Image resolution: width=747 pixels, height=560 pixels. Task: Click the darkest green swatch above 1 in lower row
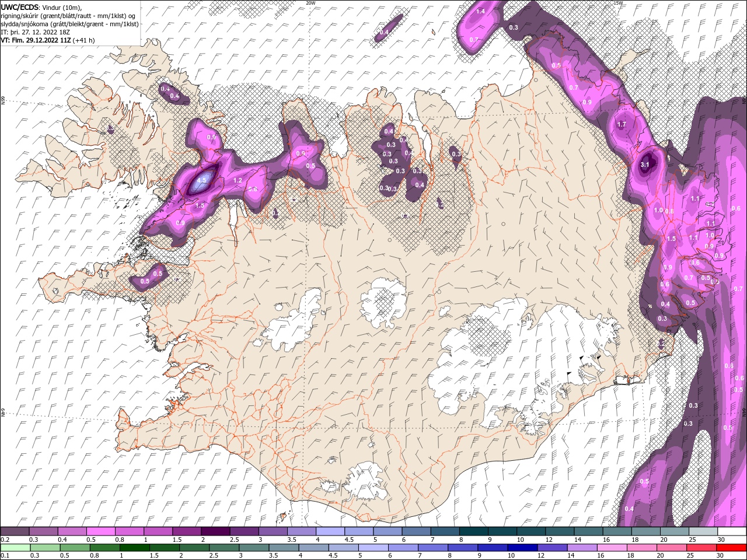[x=135, y=548]
